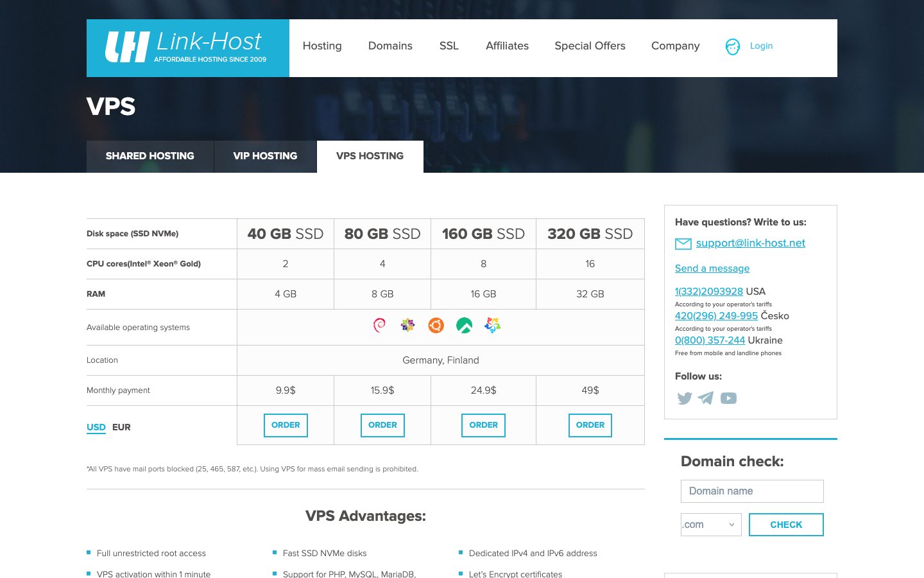Viewport: 924px width, 578px height.
Task: Click the 40 GB SSD column header
Action: [x=286, y=234]
